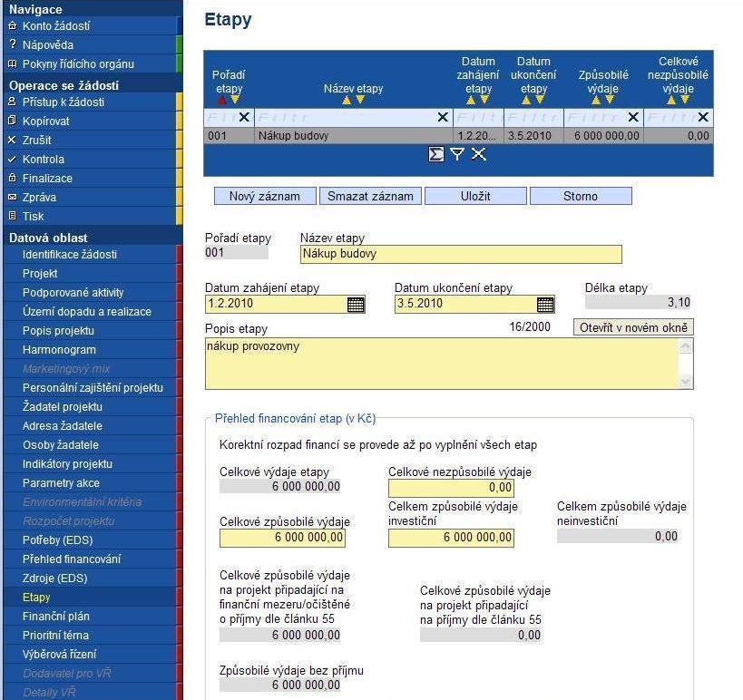Open Pokyny řídícího orgánu
Viewport: 743px width, 700px height.
(x=90, y=64)
